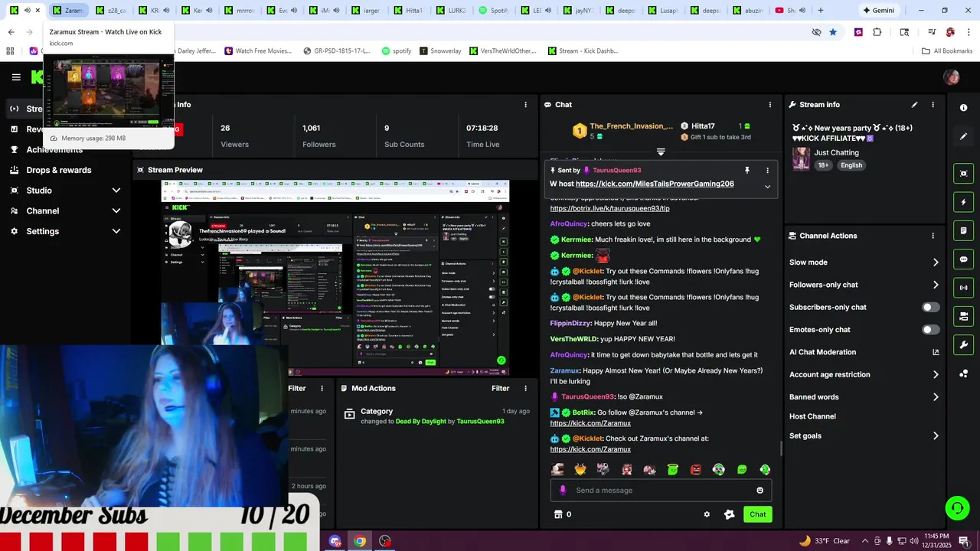980x551 pixels.
Task: Click the right sidebar chat bubble icon
Action: click(x=963, y=259)
